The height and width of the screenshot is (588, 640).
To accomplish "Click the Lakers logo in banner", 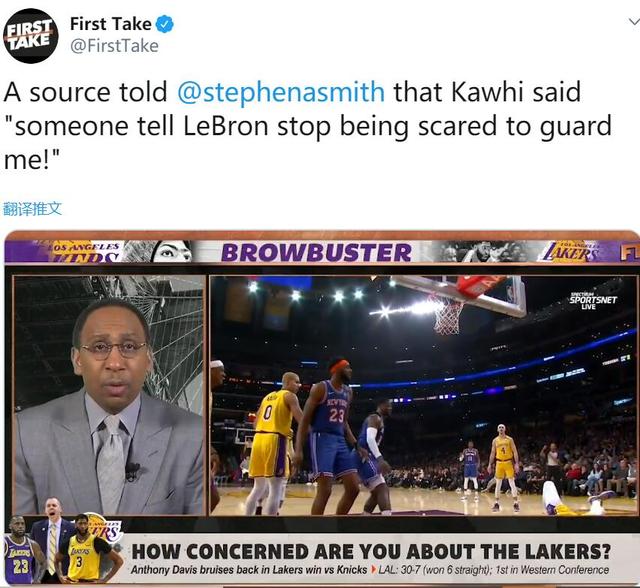I will (570, 251).
